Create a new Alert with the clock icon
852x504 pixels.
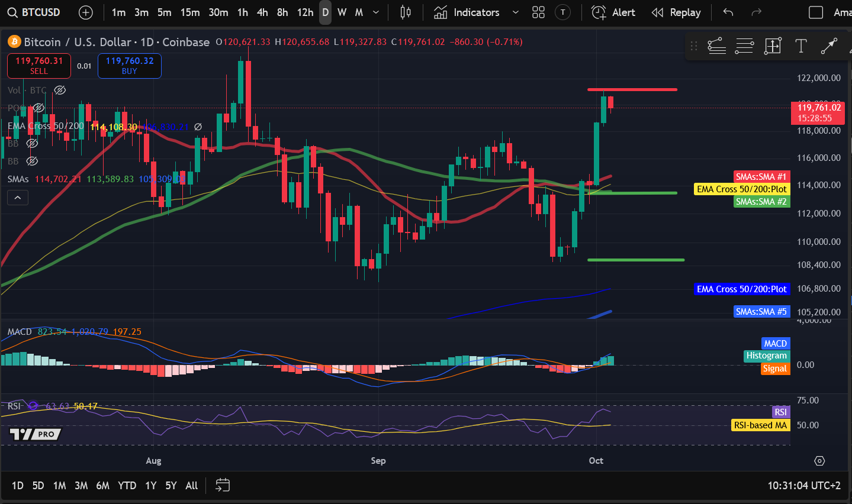click(x=613, y=12)
